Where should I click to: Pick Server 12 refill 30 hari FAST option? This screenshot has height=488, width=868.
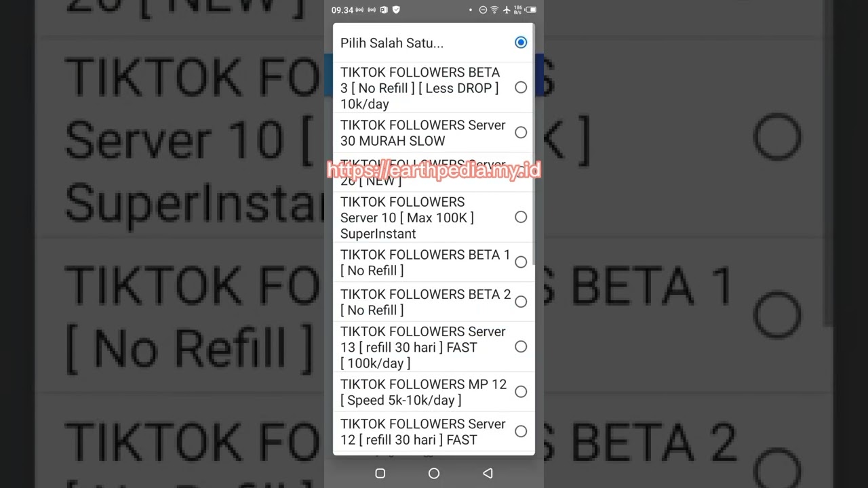tap(521, 431)
